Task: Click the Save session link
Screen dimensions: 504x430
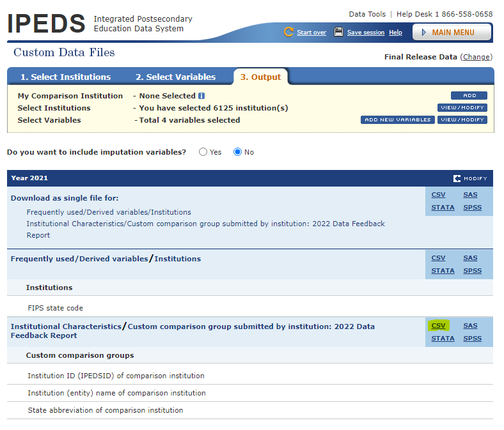Action: [366, 33]
